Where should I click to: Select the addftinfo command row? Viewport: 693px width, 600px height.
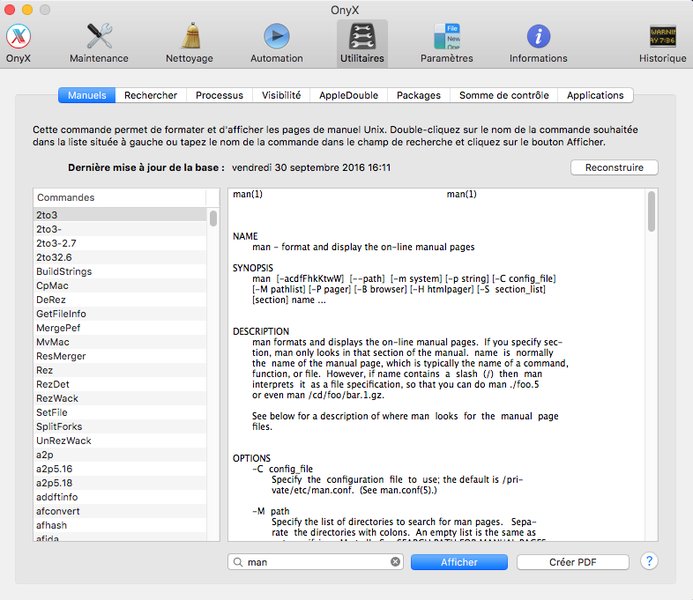click(120, 497)
